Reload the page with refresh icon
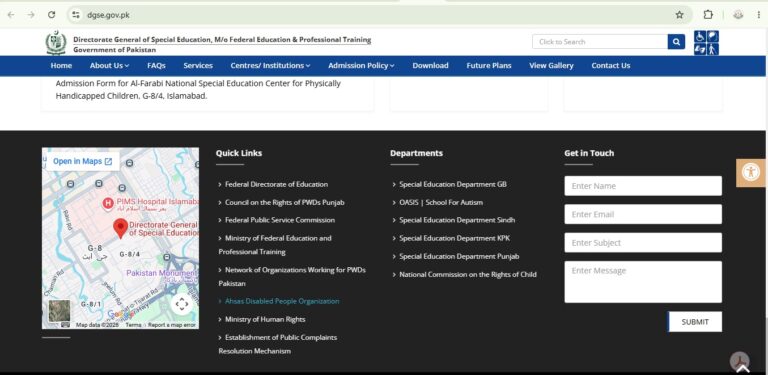This screenshot has width=768, height=375. click(51, 15)
